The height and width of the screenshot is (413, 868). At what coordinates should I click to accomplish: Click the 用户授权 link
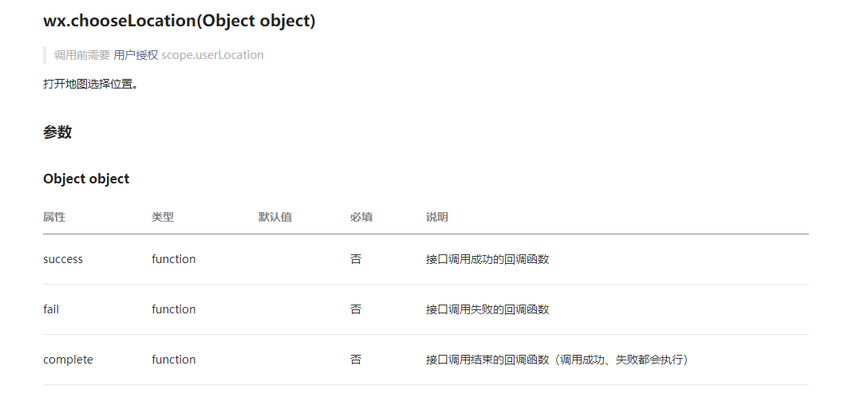(136, 55)
